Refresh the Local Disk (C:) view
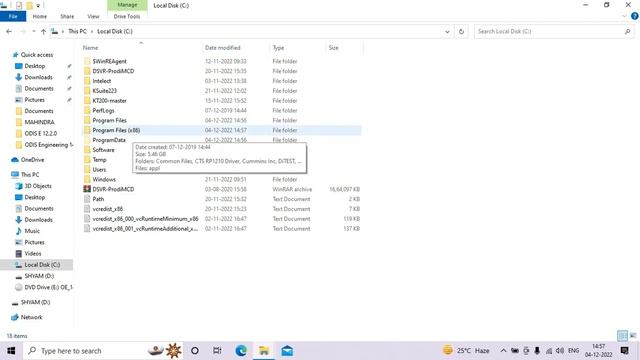The image size is (640, 360). [461, 31]
